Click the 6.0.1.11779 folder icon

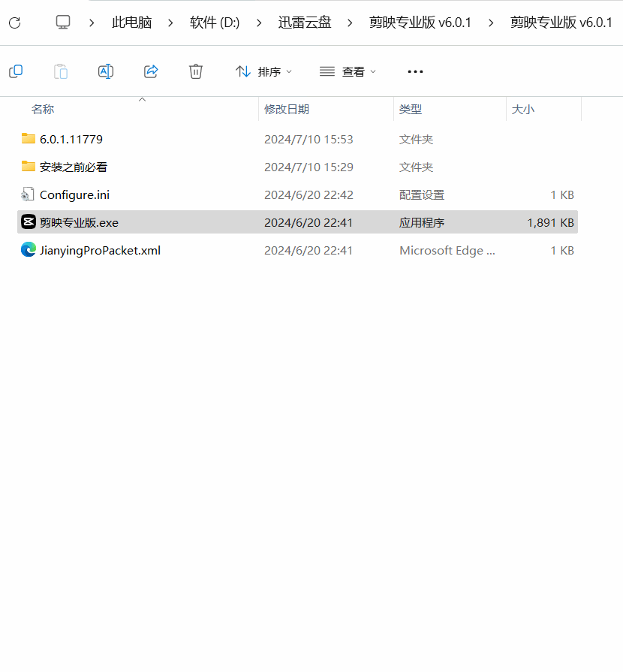[x=29, y=138]
